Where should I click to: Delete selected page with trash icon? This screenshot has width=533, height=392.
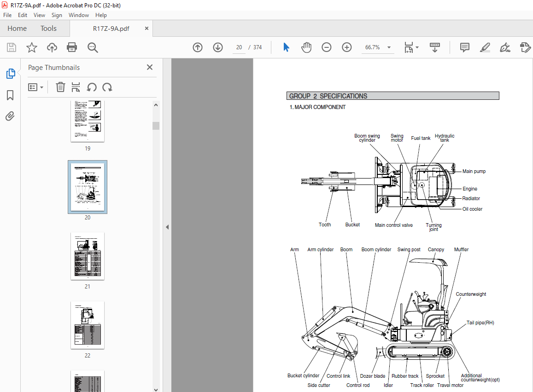pyautogui.click(x=60, y=87)
